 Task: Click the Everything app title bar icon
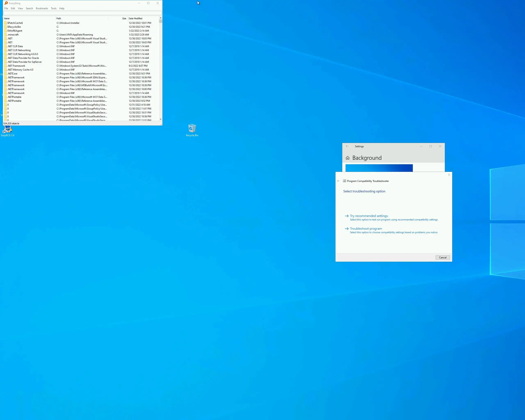pos(6,3)
